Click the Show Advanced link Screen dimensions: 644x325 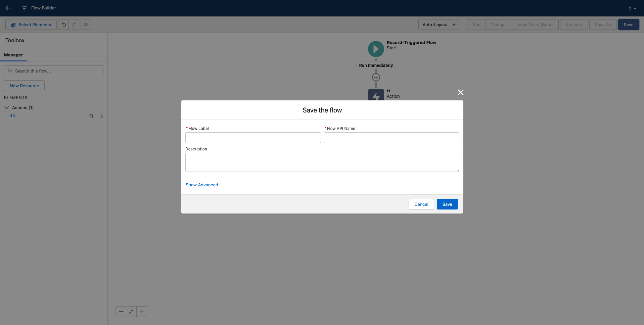click(x=201, y=185)
